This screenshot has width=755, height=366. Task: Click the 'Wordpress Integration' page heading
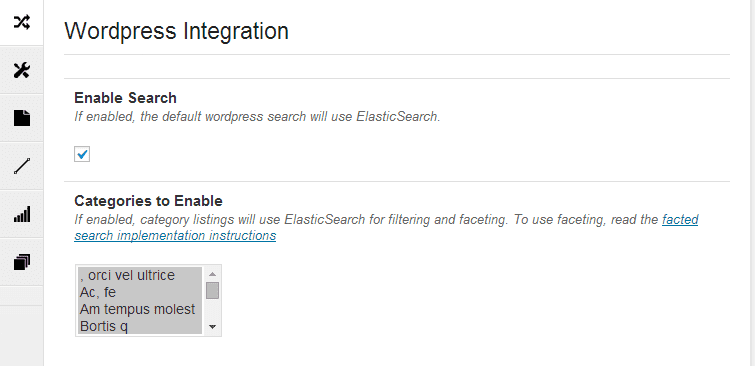click(x=177, y=31)
